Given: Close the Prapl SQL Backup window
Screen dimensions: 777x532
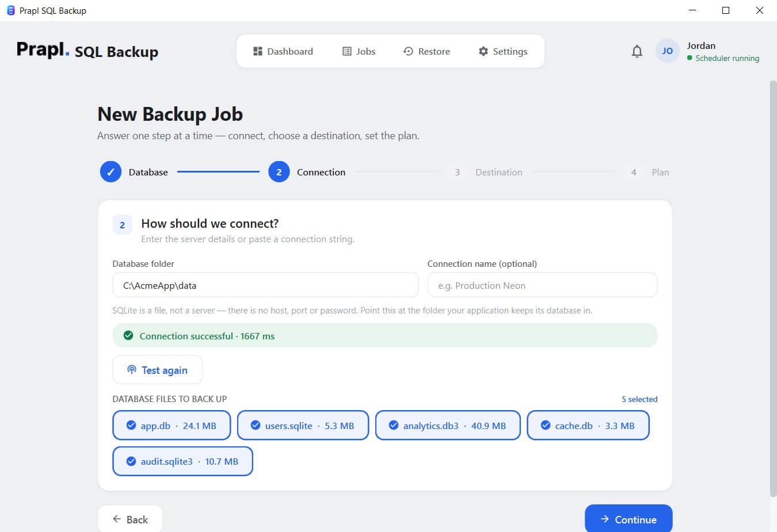Looking at the screenshot, I should click(760, 10).
